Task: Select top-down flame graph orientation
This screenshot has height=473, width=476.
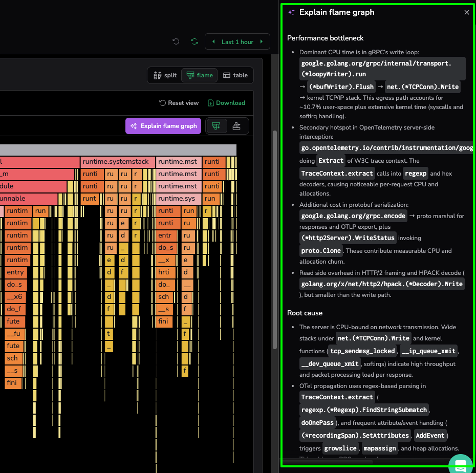Action: point(217,126)
